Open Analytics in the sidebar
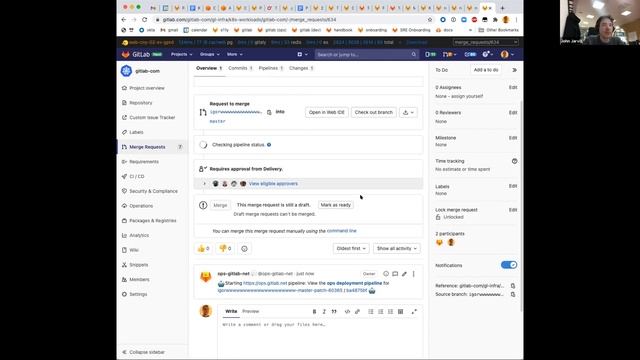 tap(136, 235)
